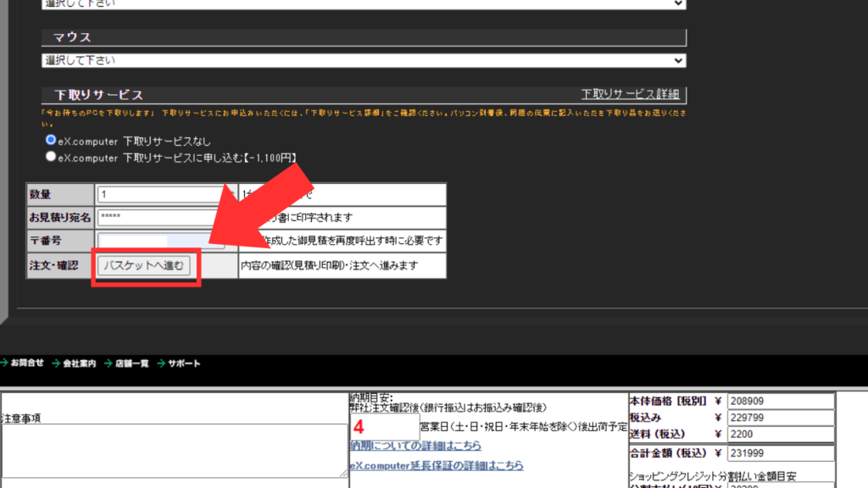
Task: Open the サポート footer link
Action: click(x=184, y=363)
